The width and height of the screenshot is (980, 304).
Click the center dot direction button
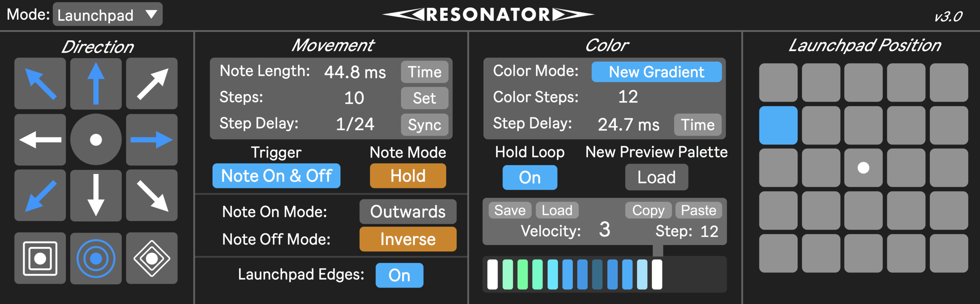point(96,140)
